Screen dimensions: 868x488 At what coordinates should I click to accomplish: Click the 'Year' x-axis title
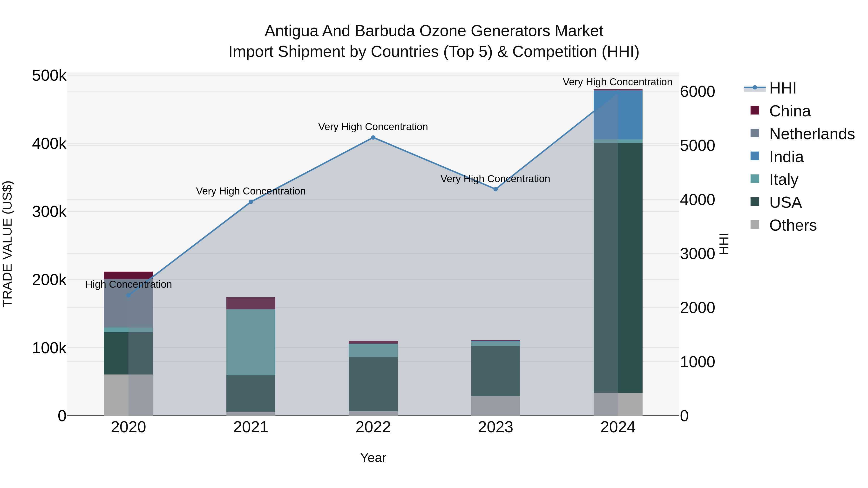pyautogui.click(x=373, y=458)
